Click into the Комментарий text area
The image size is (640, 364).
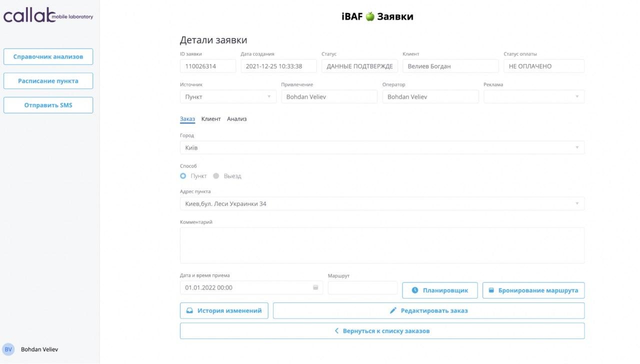[381, 245]
